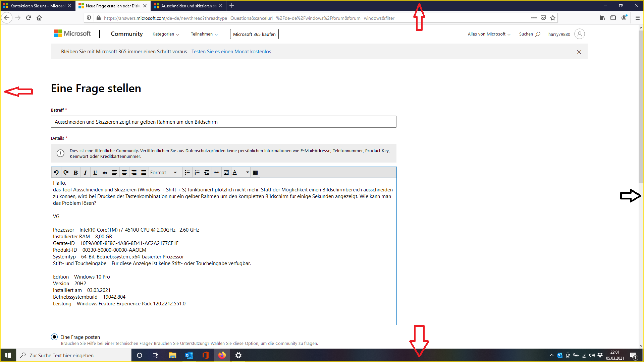Click the Microsoft 365 kaufen button

(254, 34)
